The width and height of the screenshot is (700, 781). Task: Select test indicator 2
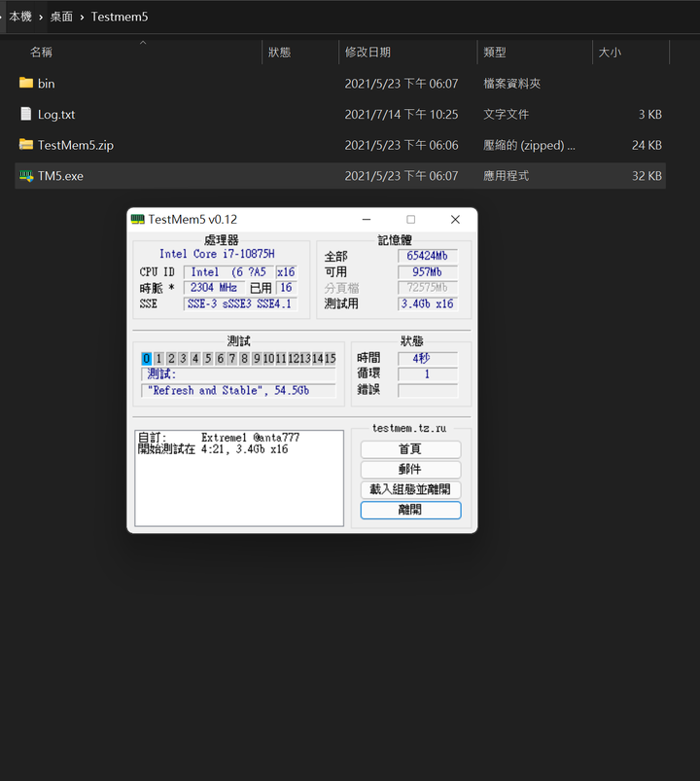(171, 358)
